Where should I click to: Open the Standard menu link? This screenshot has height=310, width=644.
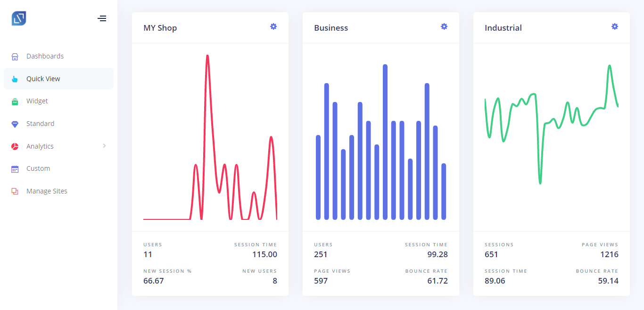click(x=58, y=124)
